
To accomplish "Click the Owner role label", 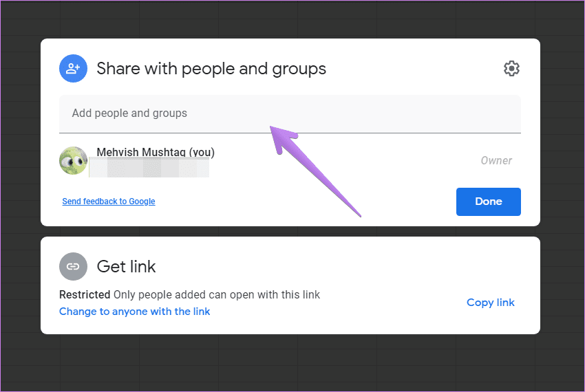I will pyautogui.click(x=496, y=161).
